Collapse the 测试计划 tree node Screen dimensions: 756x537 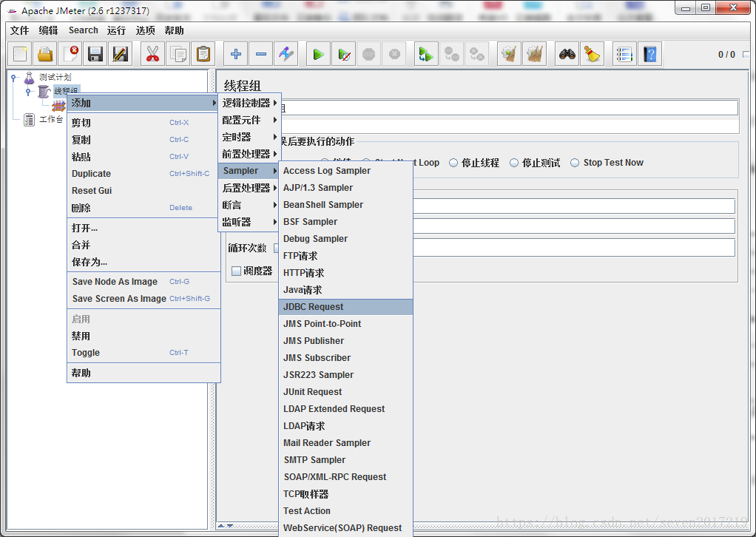tap(13, 77)
